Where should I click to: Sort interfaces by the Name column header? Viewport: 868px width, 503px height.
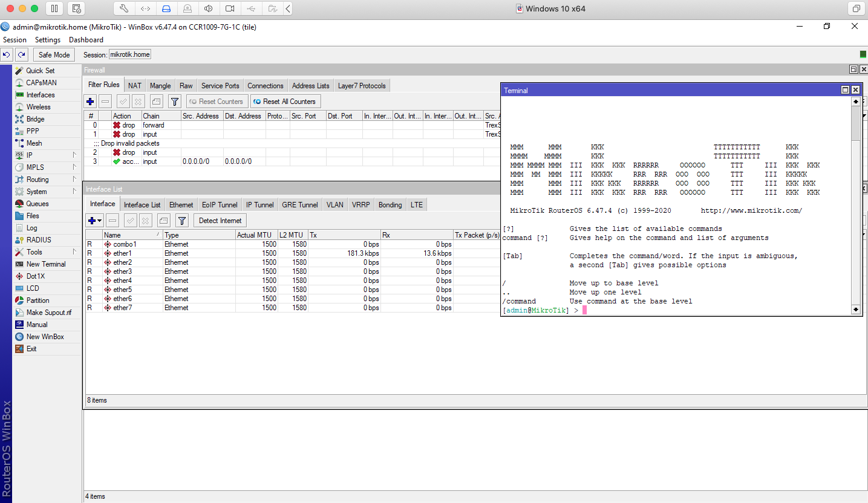coord(132,235)
